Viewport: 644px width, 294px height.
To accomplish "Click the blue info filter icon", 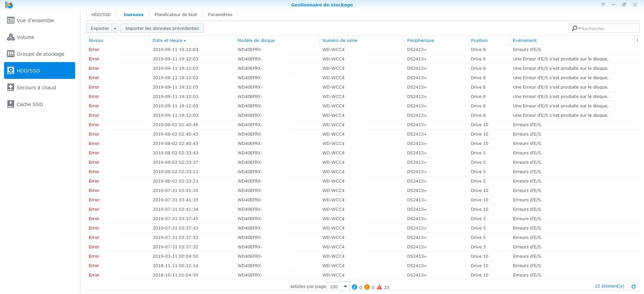I will pos(354,287).
